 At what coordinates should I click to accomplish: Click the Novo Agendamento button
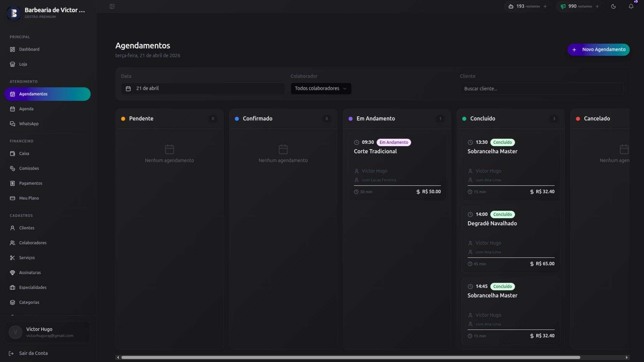tap(598, 50)
